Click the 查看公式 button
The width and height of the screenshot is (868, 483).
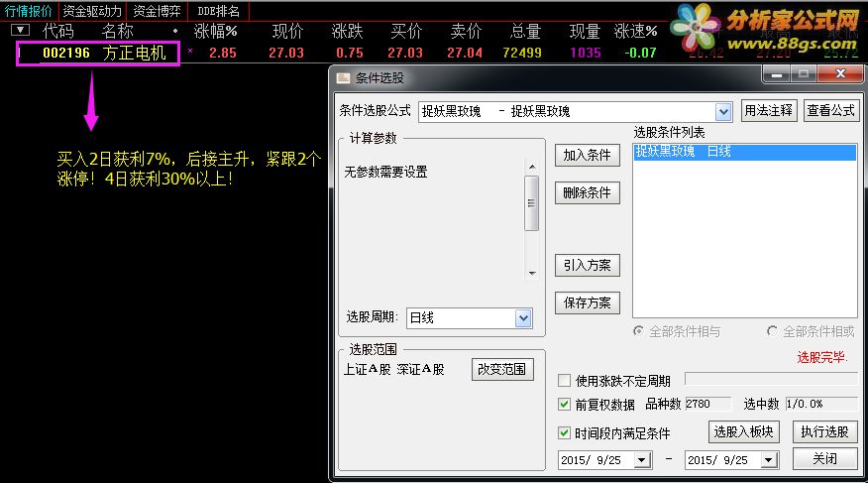(x=830, y=110)
